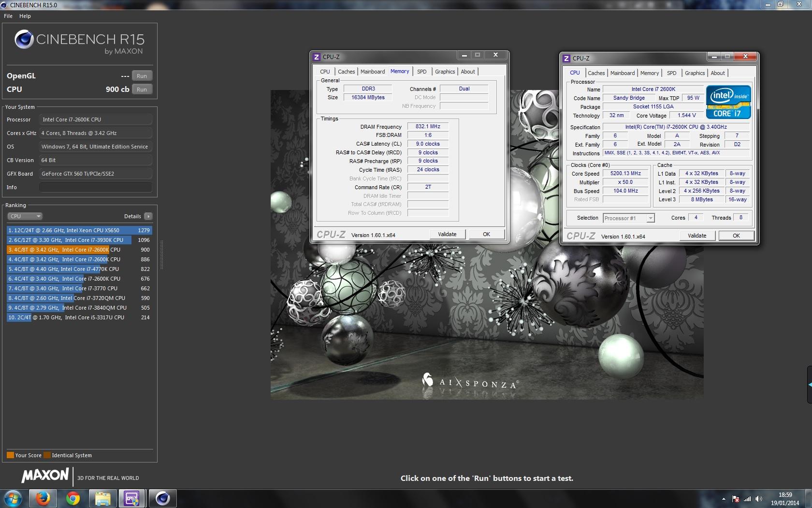This screenshot has height=508, width=812.
Task: Switch to CPU-Z in the taskbar
Action: [x=132, y=498]
